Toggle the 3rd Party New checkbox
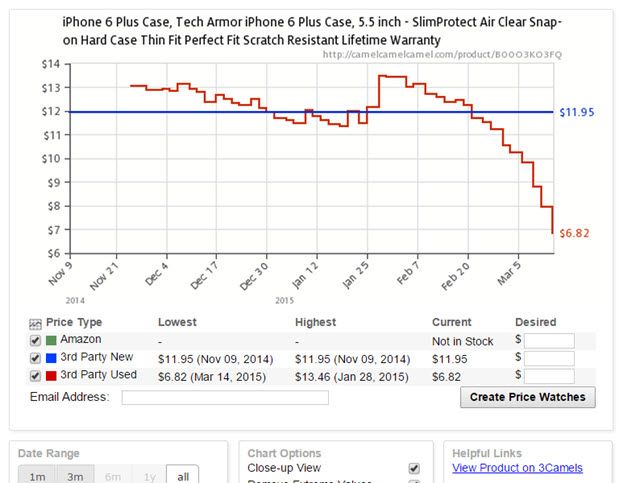 (36, 358)
